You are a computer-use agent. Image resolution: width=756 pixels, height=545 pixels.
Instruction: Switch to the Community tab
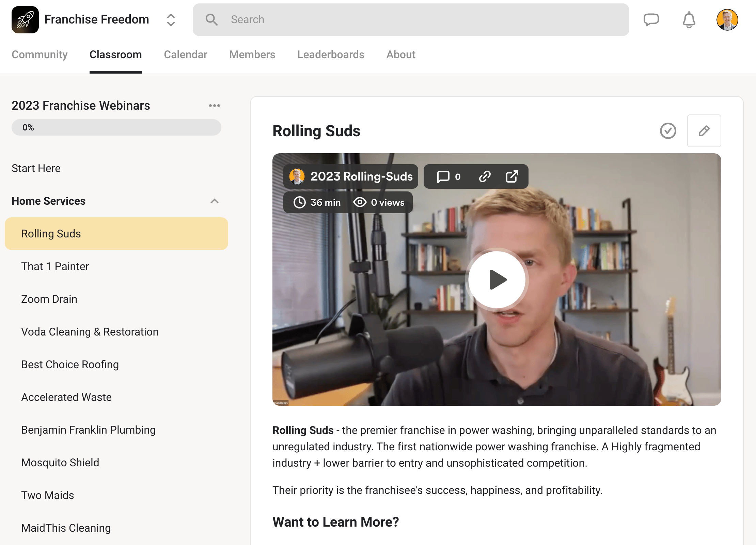pos(40,54)
